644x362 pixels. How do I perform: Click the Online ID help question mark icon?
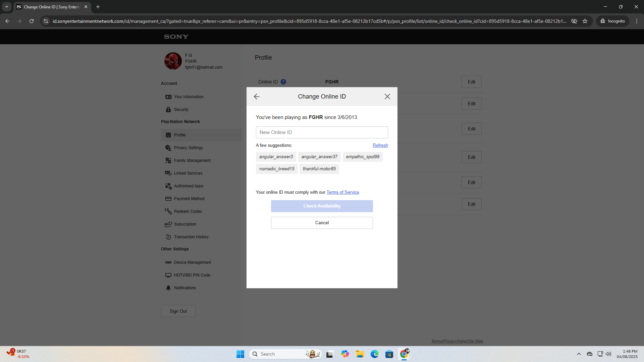click(x=283, y=82)
